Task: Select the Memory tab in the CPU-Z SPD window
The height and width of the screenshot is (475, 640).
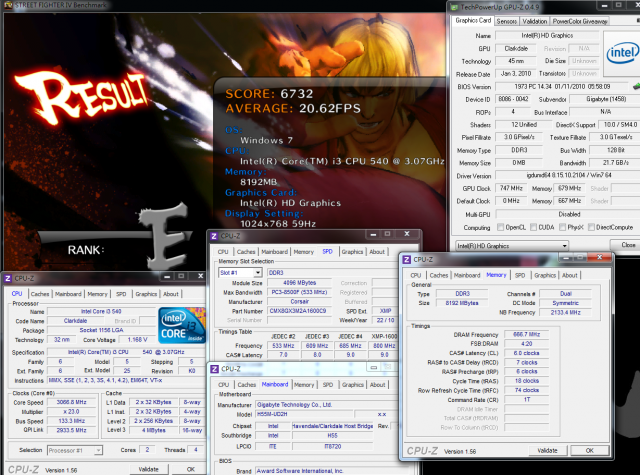Action: pyautogui.click(x=304, y=252)
